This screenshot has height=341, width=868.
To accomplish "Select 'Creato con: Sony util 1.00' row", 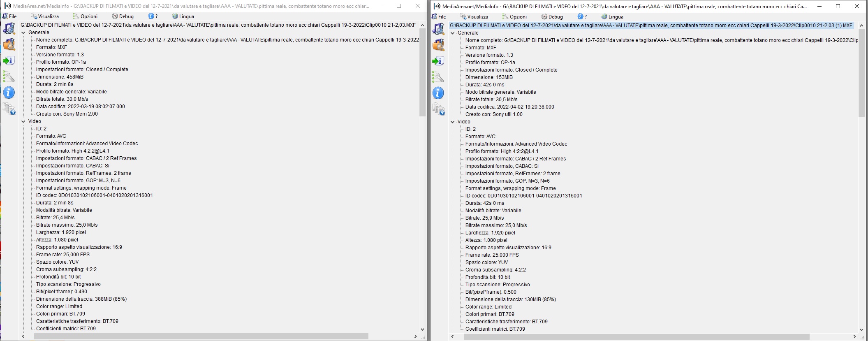I will click(494, 114).
